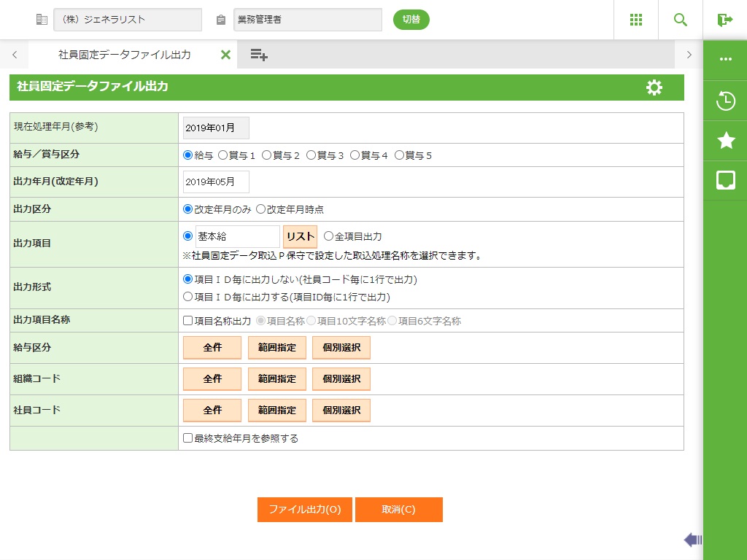Open the apps grid menu icon

tap(635, 20)
